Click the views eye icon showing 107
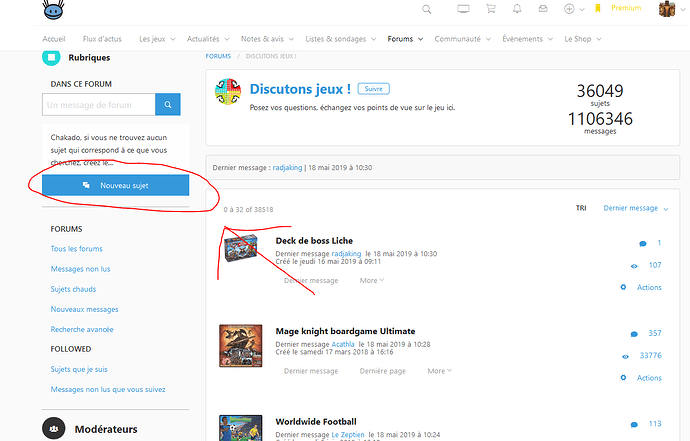The width and height of the screenshot is (690, 441). point(634,266)
